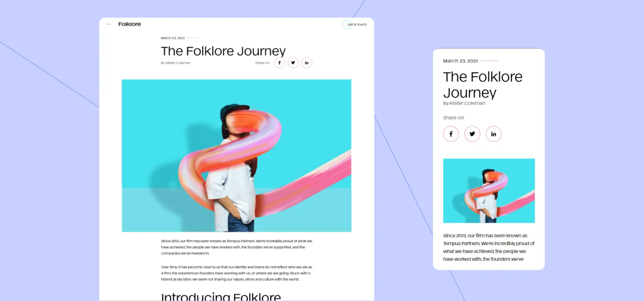
Task: Share on Twitter in mobile view
Action: [x=472, y=134]
